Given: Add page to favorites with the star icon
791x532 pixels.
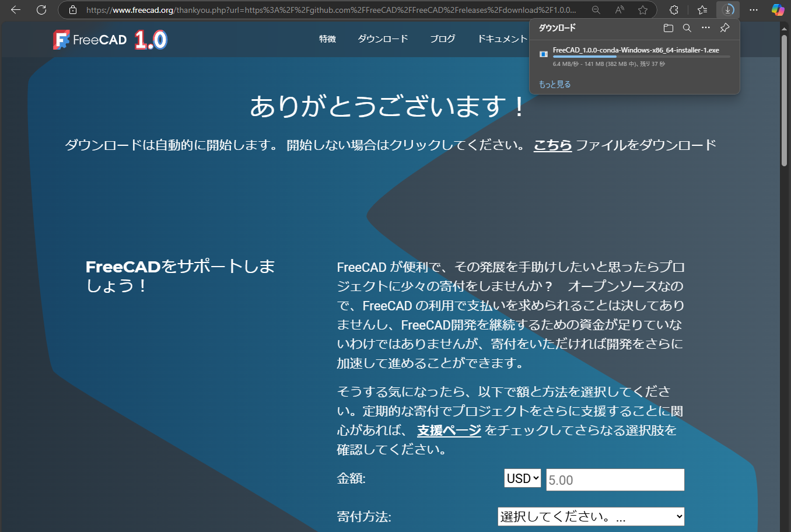Looking at the screenshot, I should 643,10.
